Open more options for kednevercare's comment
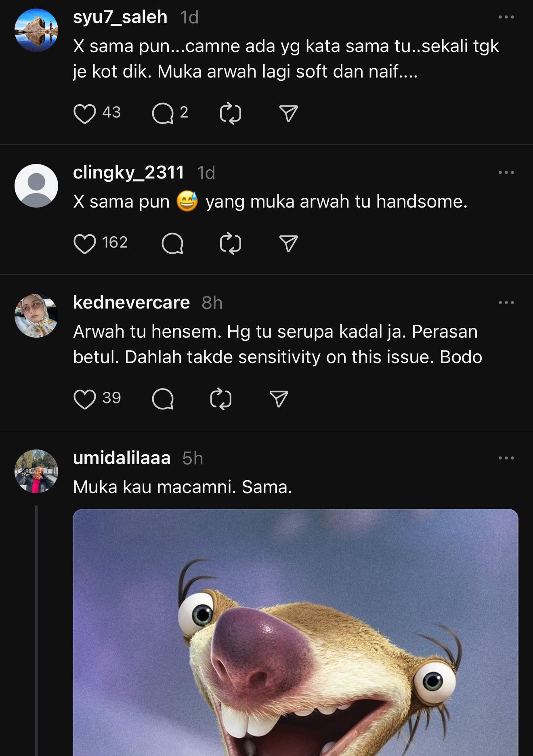The width and height of the screenshot is (533, 756). click(x=506, y=303)
